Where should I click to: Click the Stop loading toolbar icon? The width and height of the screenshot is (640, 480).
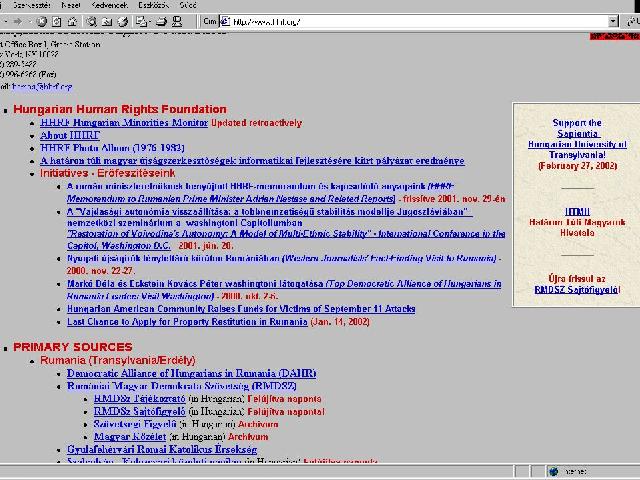(41, 22)
